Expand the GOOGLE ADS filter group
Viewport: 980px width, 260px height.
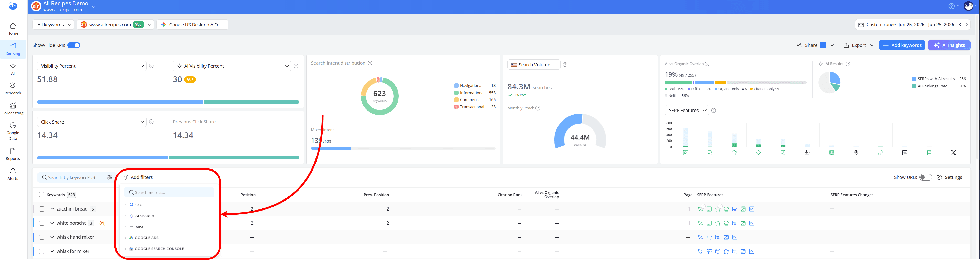125,238
